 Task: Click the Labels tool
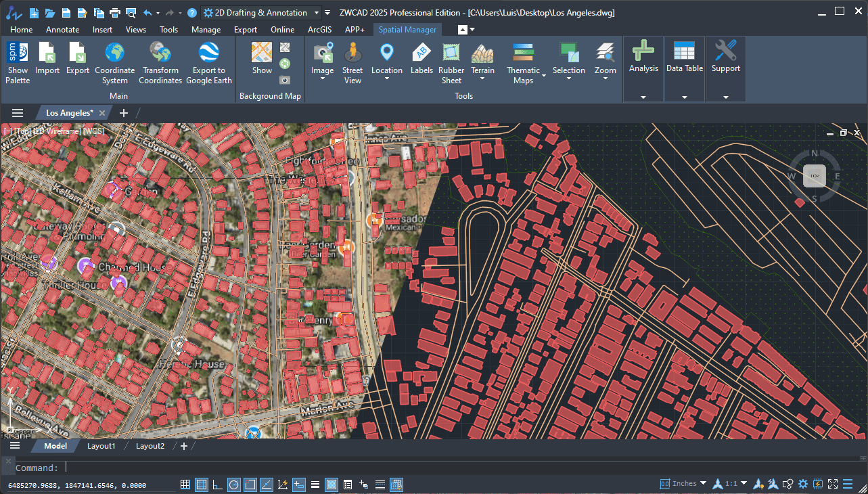point(421,58)
